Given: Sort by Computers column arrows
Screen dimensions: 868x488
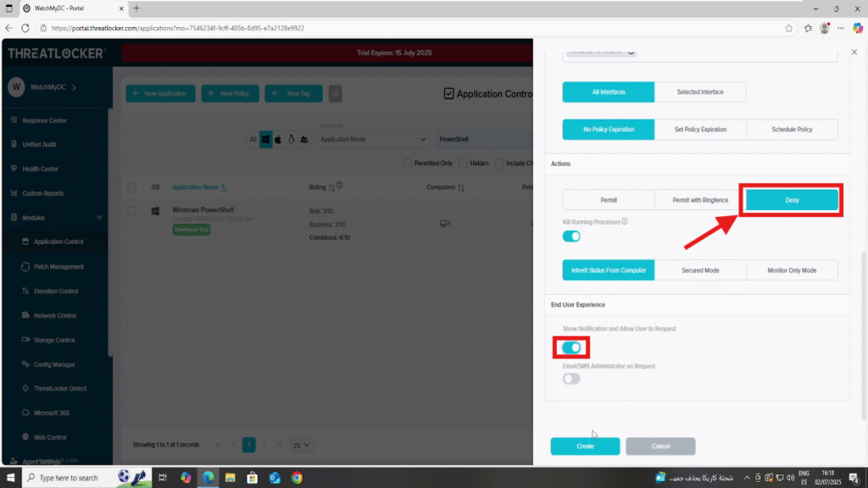Looking at the screenshot, I should (x=460, y=187).
